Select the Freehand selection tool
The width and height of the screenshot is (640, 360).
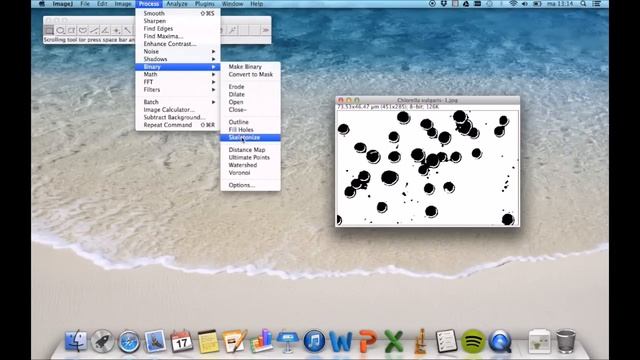click(83, 30)
